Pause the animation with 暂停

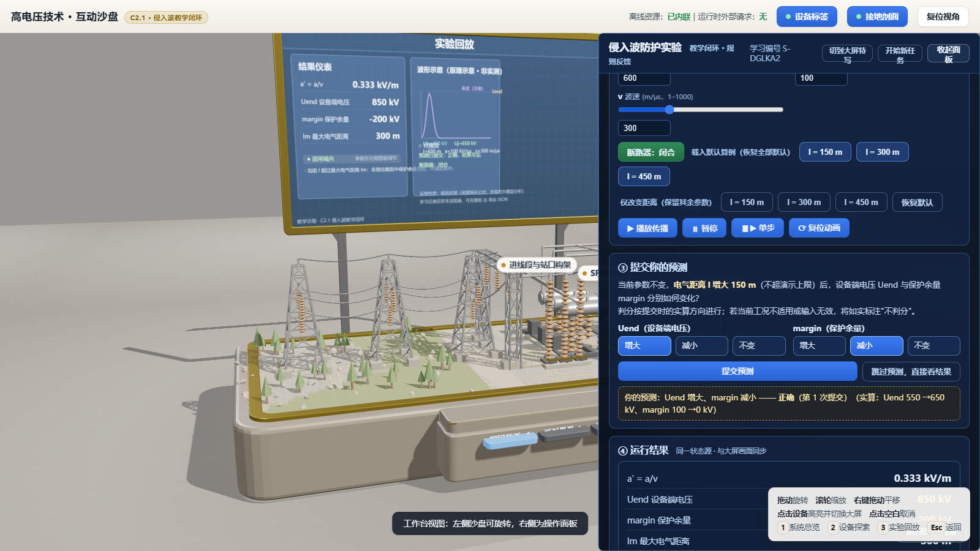[704, 228]
